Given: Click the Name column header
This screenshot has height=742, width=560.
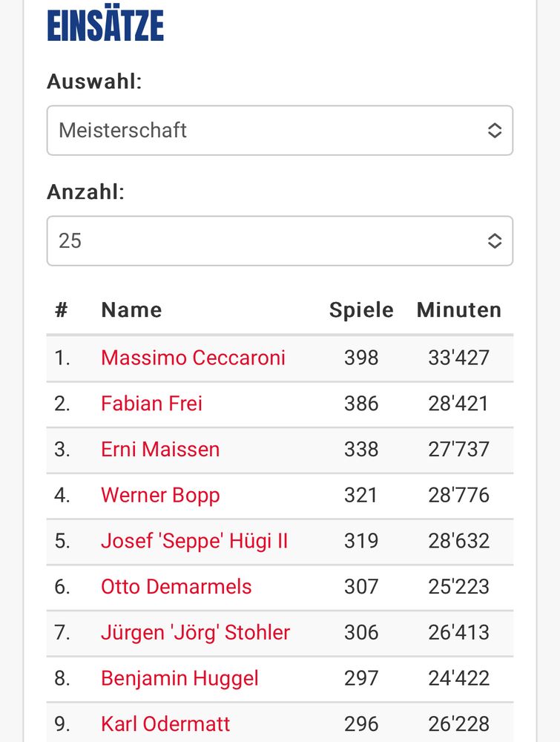Looking at the screenshot, I should 131,310.
